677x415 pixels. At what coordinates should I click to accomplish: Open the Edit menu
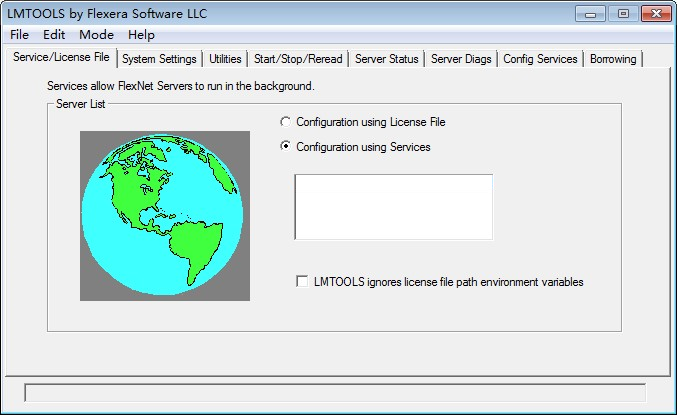54,35
